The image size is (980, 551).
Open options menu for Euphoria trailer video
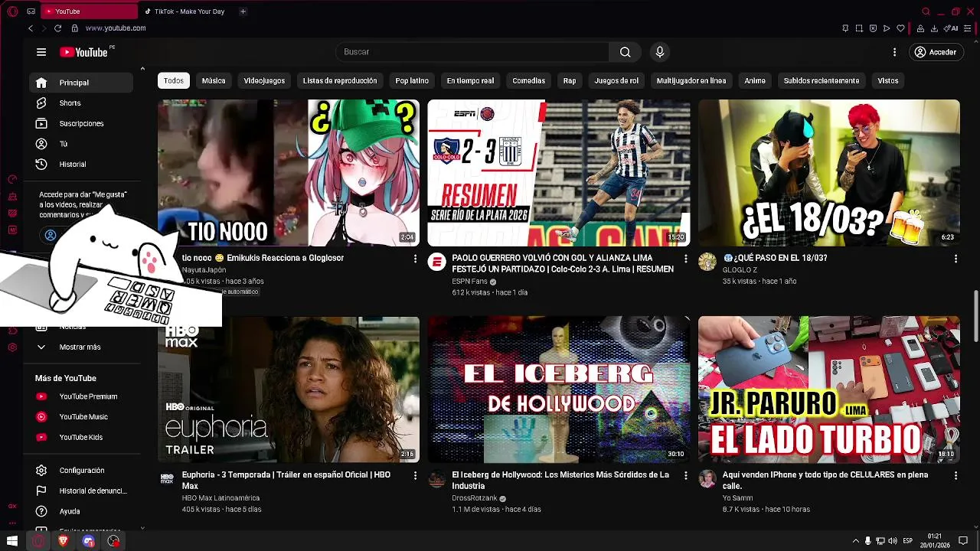[415, 476]
